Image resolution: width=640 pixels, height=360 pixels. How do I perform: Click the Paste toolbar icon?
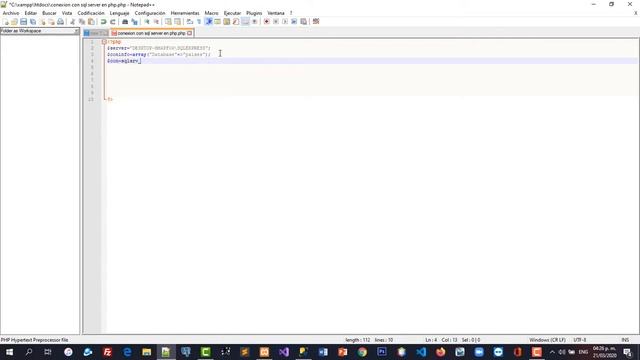(91, 22)
